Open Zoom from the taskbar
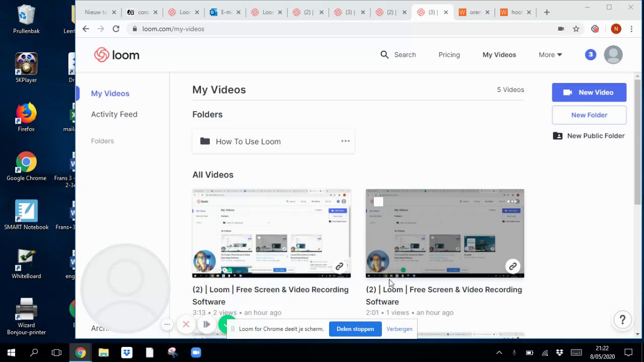Image resolution: width=644 pixels, height=362 pixels. click(196, 352)
